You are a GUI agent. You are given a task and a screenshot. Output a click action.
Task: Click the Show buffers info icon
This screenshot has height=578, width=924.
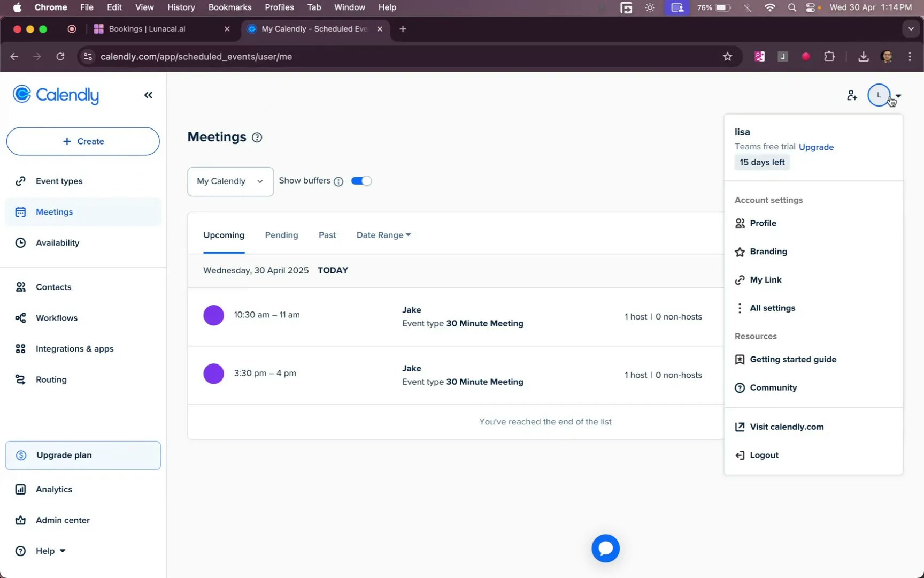[338, 181]
